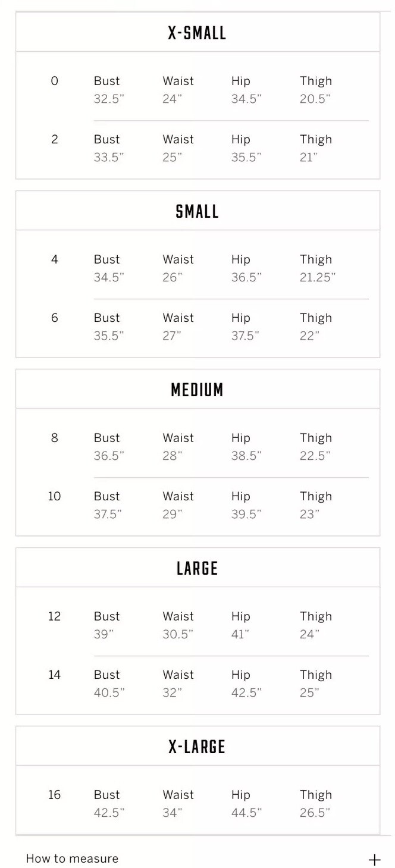Screen dimensions: 395x868
Task: Click the LARGE size heading
Action: 197,568
